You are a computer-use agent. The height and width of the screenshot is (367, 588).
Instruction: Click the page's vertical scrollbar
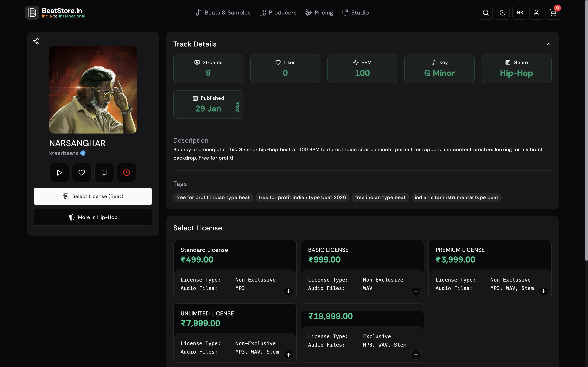click(586, 131)
